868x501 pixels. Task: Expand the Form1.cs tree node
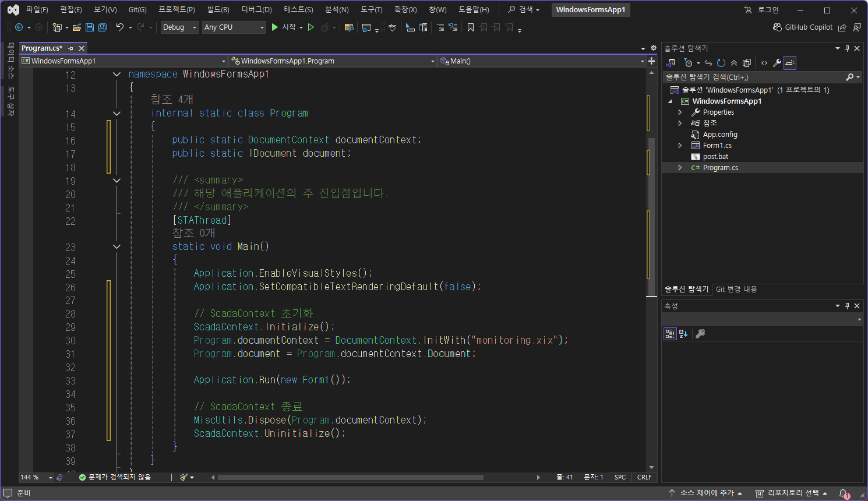(x=680, y=146)
